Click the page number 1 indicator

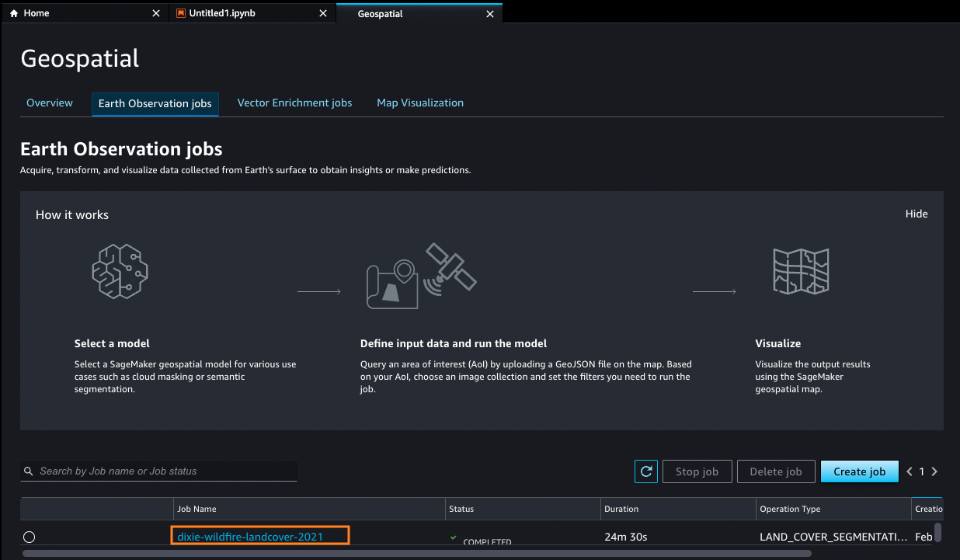(922, 471)
